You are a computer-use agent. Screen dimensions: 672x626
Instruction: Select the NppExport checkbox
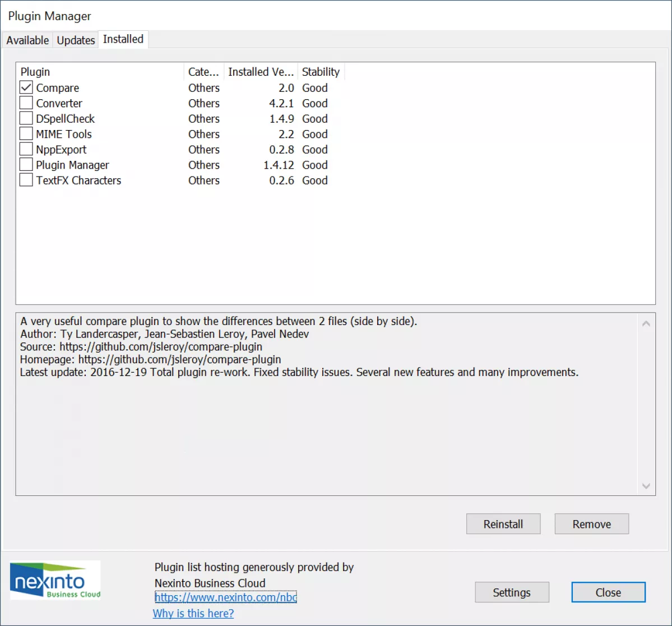coord(26,149)
